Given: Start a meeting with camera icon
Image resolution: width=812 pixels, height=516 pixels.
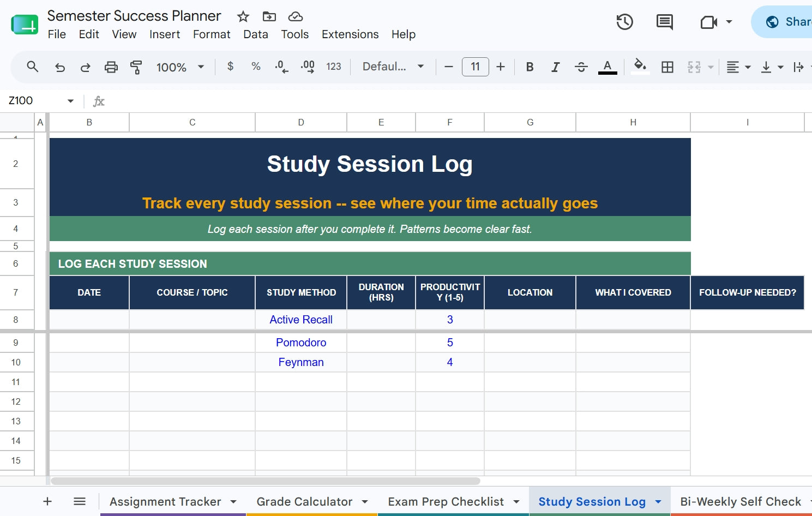Looking at the screenshot, I should (x=708, y=22).
